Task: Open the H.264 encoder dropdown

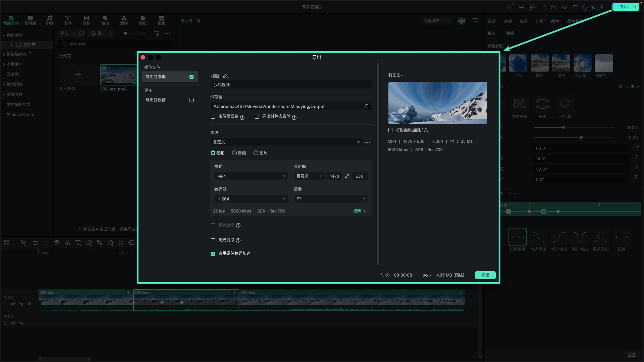Action: pos(251,199)
